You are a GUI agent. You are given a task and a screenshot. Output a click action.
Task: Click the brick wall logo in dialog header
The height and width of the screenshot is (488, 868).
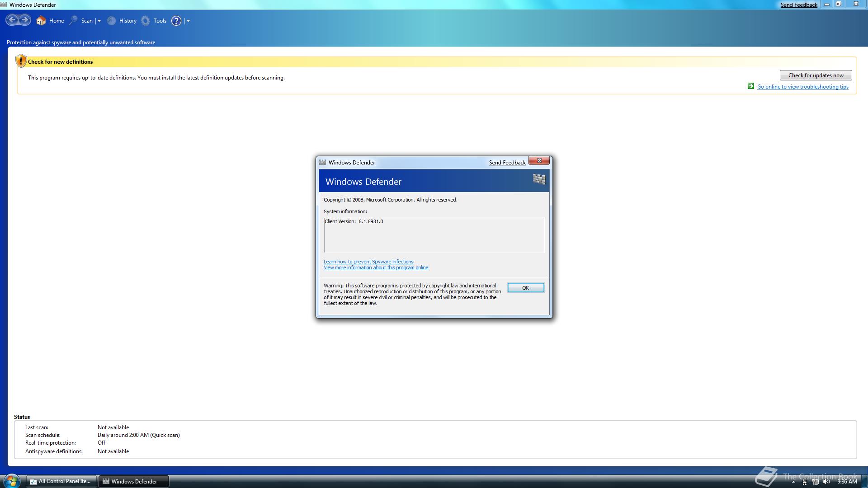(539, 179)
